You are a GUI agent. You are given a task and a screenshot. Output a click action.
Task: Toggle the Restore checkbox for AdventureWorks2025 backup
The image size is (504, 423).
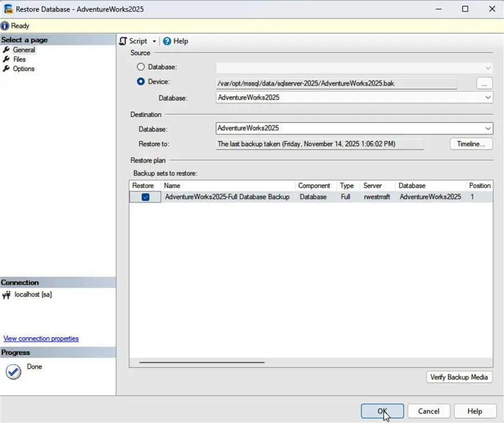(145, 197)
